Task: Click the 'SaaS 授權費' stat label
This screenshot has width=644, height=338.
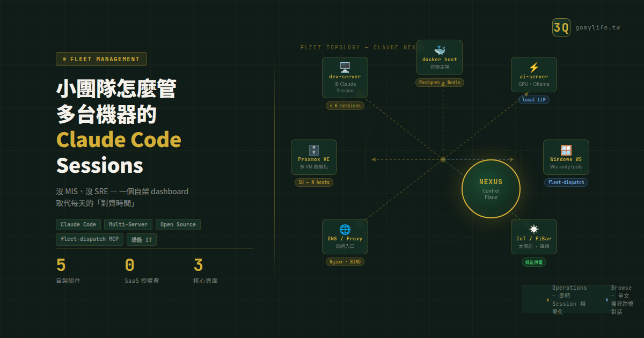Action: (x=142, y=281)
